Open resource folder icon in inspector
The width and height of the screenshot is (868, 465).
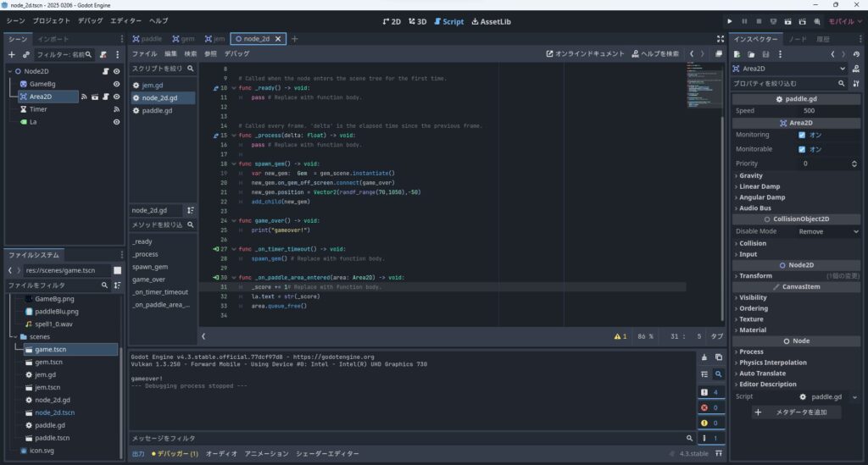751,54
